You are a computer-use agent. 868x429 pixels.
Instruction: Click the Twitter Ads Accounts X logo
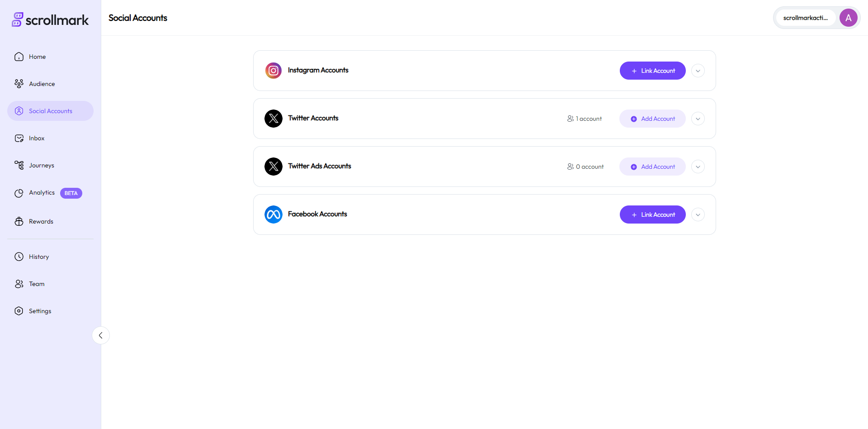tap(274, 167)
